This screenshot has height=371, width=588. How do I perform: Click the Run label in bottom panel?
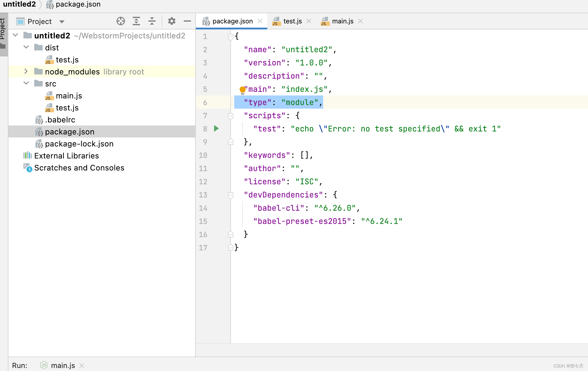tap(20, 365)
